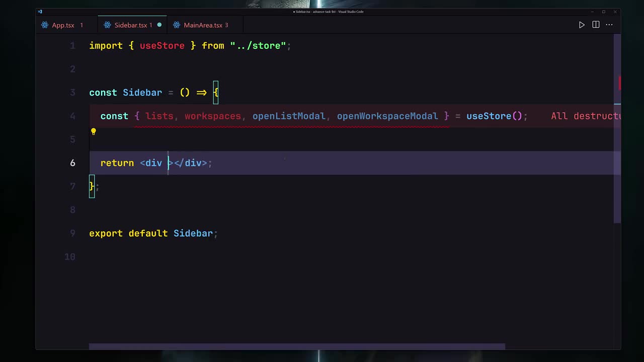Click the editor's horizontal scrollbar
The width and height of the screenshot is (644, 362).
pos(297,346)
